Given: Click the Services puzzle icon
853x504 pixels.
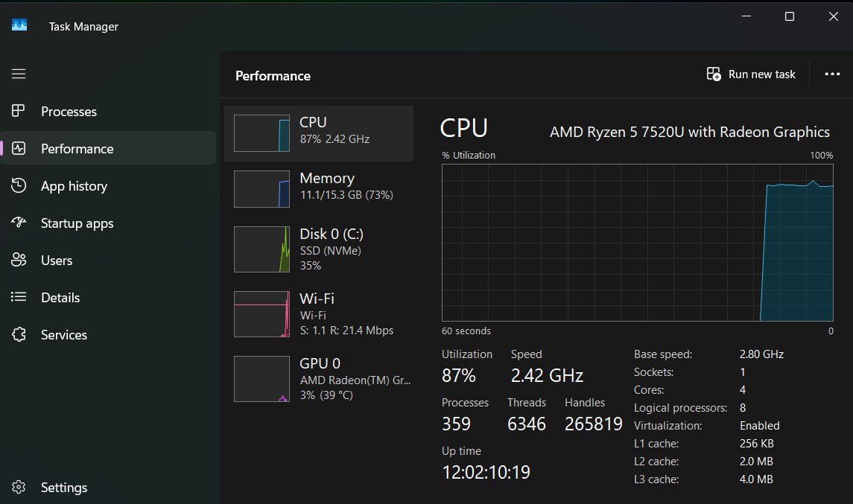Looking at the screenshot, I should click(19, 334).
